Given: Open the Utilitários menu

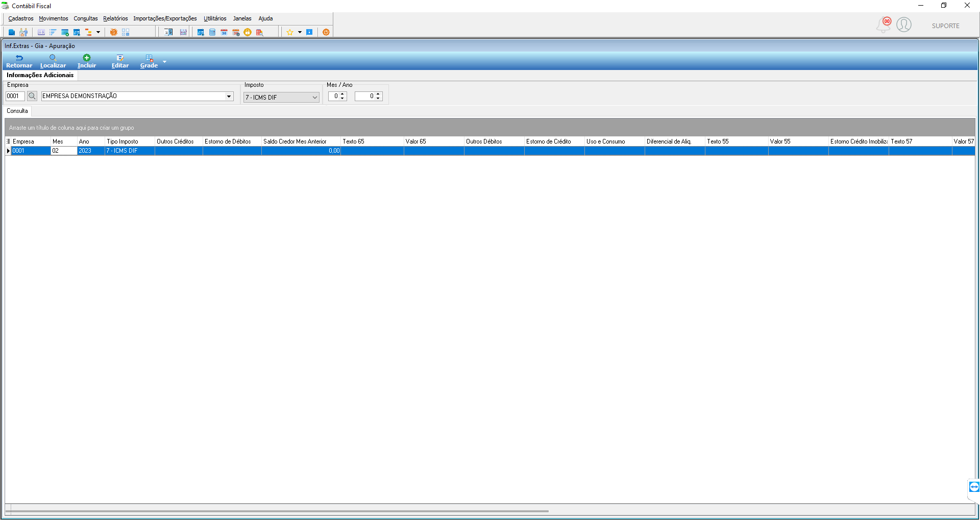Looking at the screenshot, I should (x=215, y=18).
